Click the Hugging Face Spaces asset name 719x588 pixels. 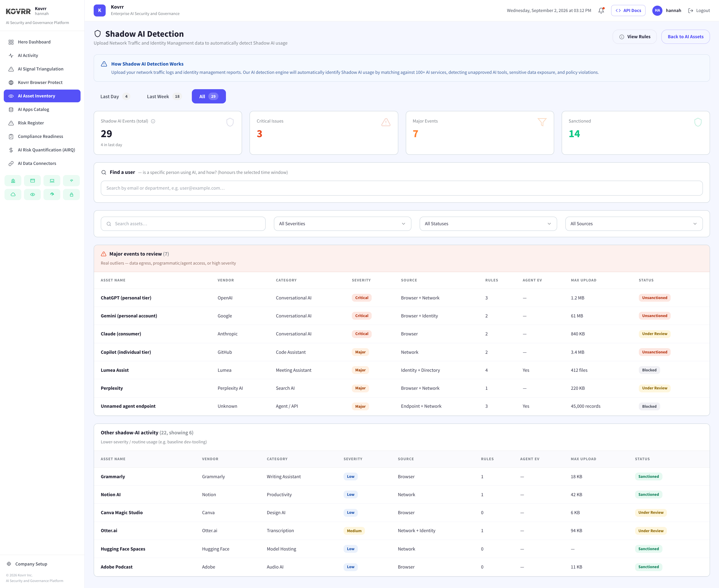[123, 549]
